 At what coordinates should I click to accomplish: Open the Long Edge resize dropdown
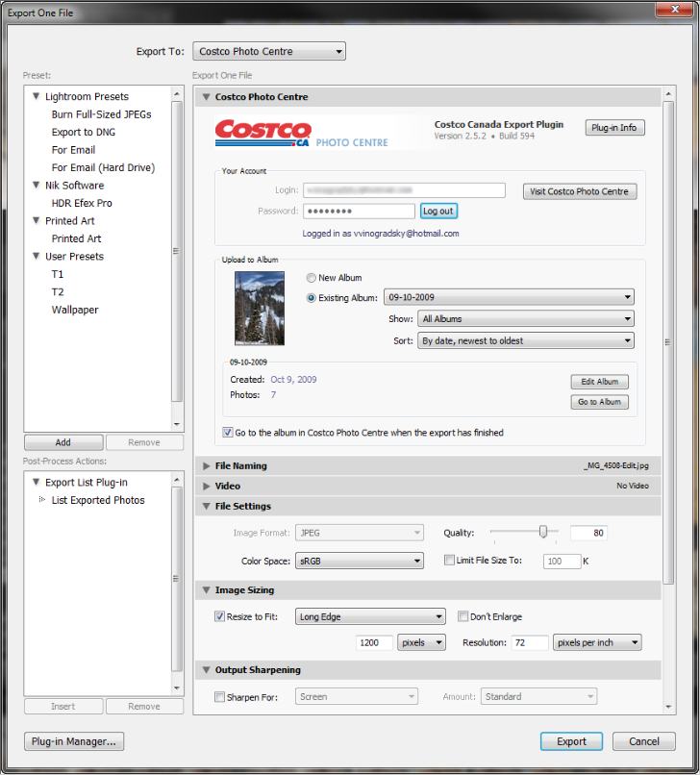370,617
